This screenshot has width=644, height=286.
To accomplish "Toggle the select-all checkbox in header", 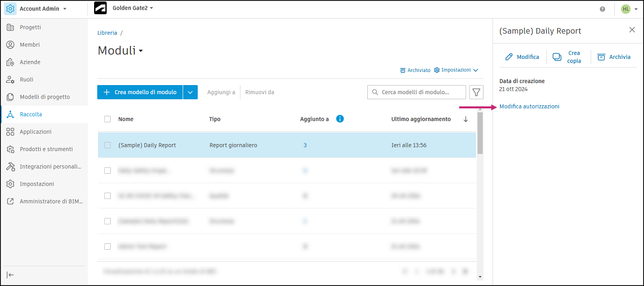I will 107,119.
